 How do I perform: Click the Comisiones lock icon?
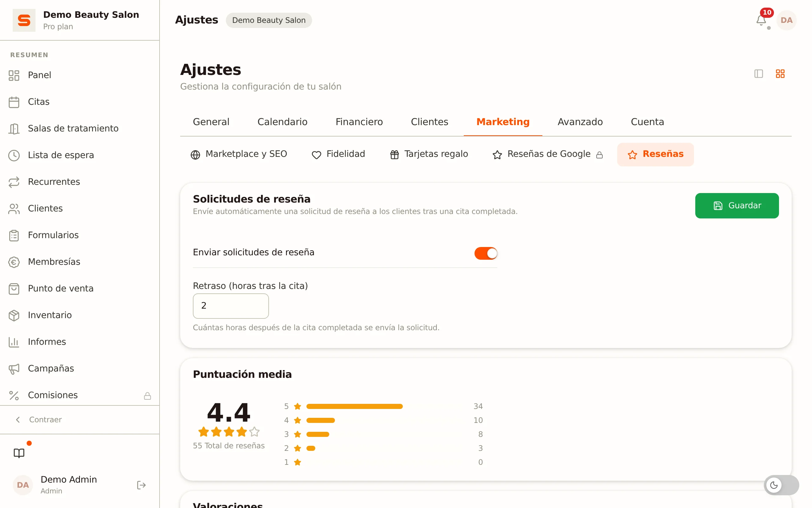pyautogui.click(x=147, y=396)
